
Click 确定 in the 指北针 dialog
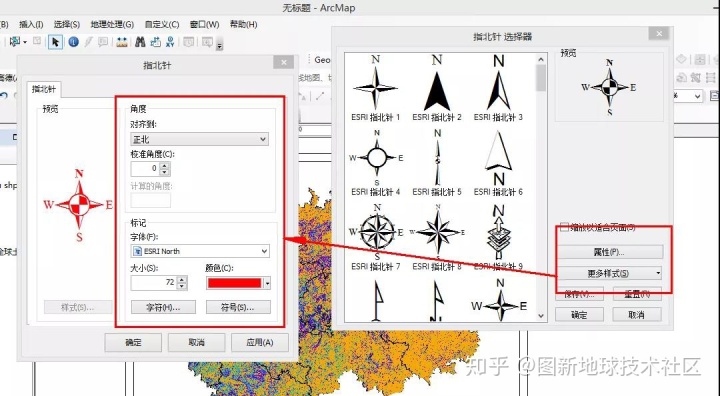click(x=133, y=343)
